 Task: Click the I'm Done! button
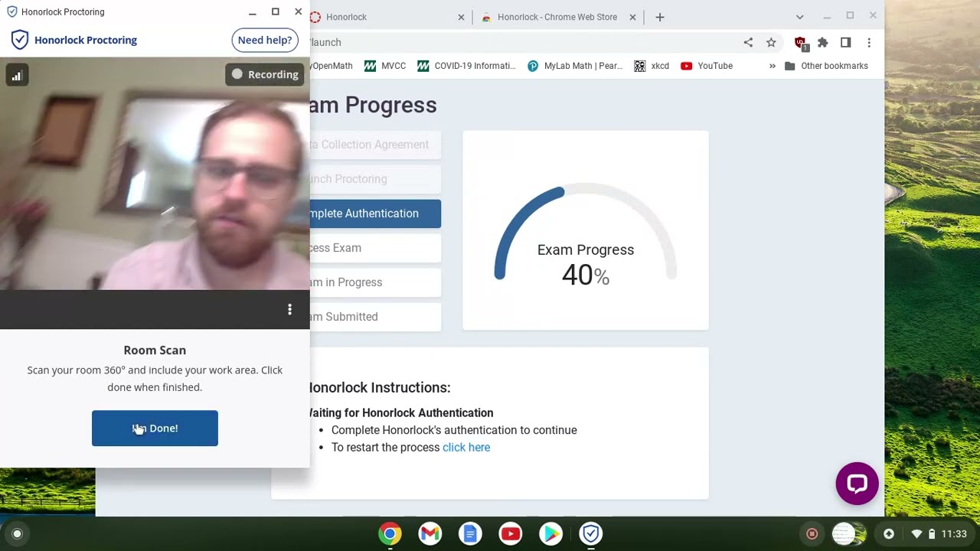point(155,429)
